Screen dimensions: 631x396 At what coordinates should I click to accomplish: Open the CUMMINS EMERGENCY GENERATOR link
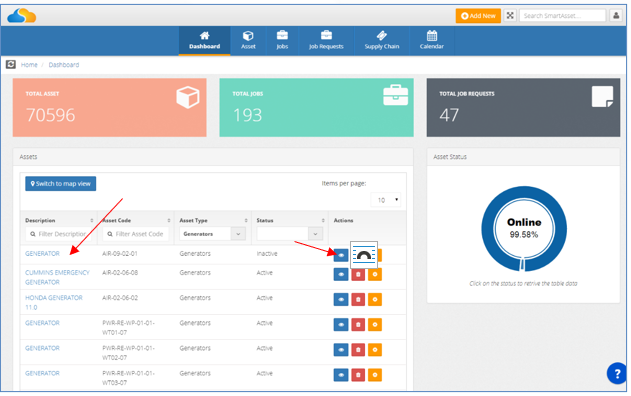(57, 277)
